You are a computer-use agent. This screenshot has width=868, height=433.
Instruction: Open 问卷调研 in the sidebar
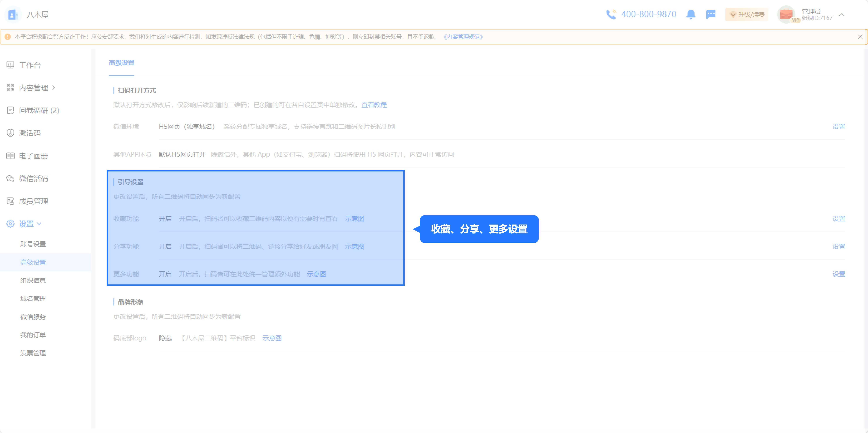pos(39,110)
